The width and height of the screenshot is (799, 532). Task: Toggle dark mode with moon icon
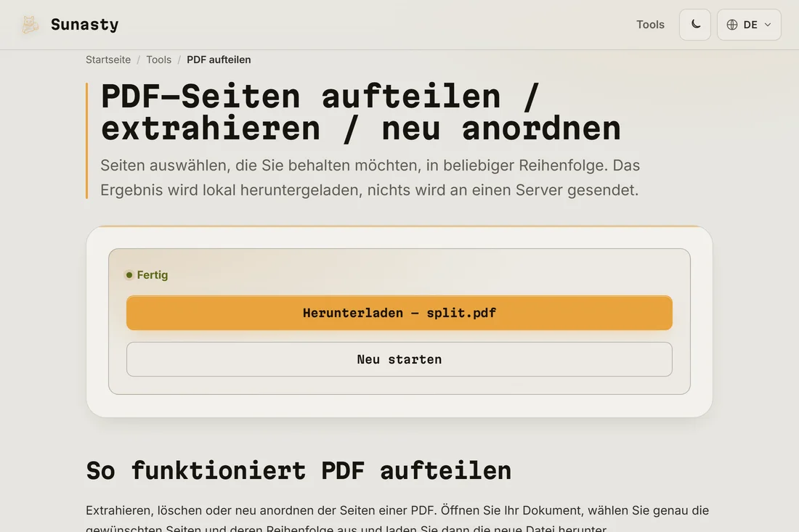coord(695,25)
